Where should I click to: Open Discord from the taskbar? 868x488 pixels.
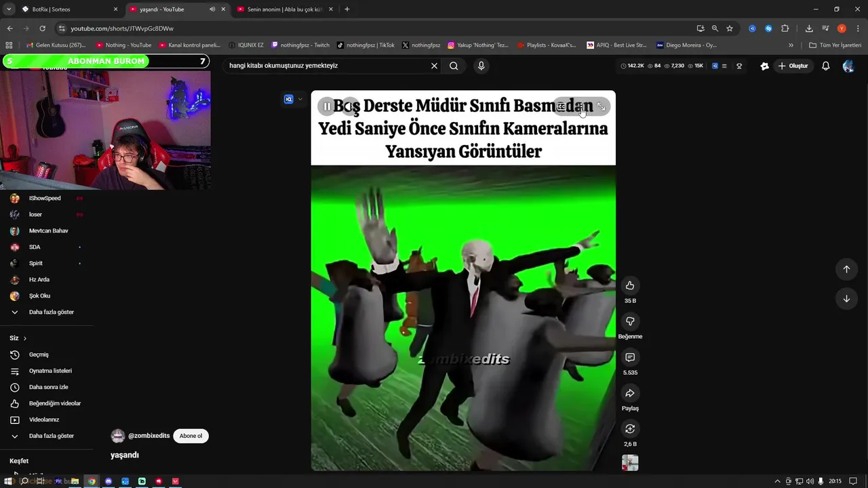click(x=108, y=481)
